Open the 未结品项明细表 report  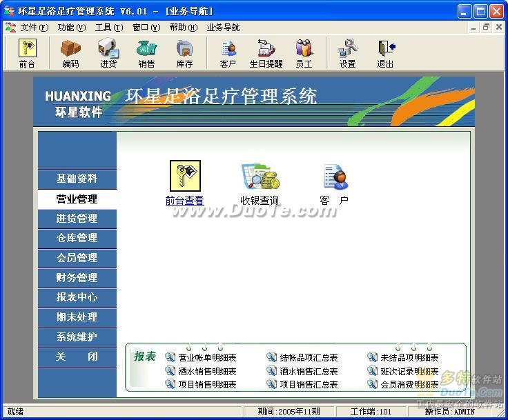coord(410,357)
